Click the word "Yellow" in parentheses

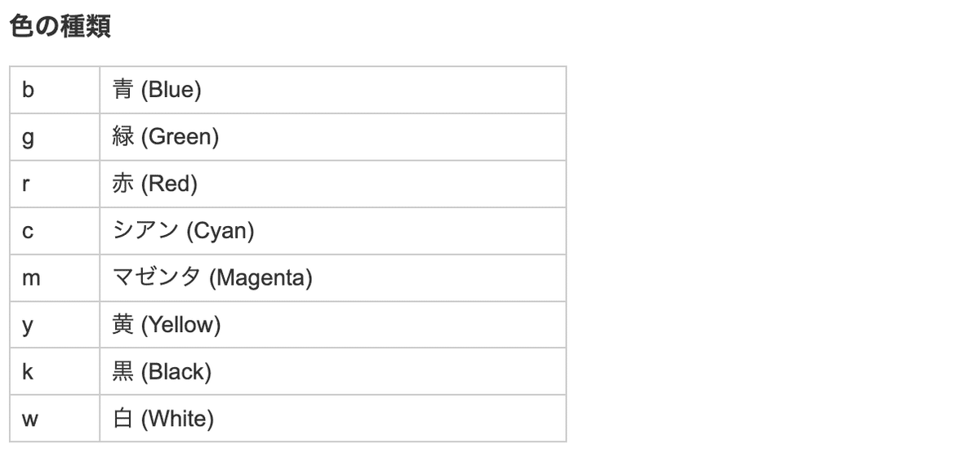point(180,326)
